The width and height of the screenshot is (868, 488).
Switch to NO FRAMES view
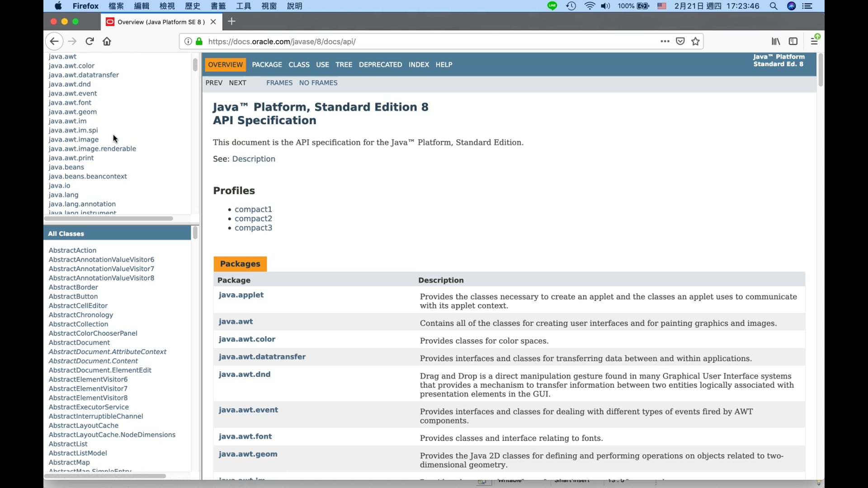point(318,83)
